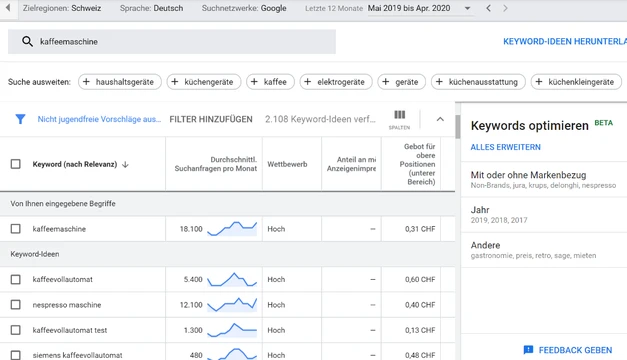The image size is (627, 360).
Task: Click the 0,13 CHF bid value
Action: [x=420, y=330]
